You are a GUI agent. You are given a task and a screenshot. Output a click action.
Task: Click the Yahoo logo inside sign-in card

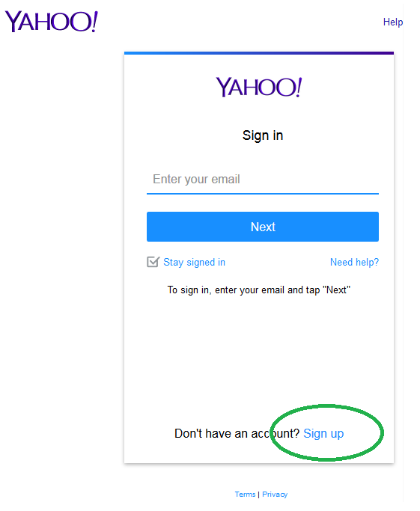tap(259, 87)
